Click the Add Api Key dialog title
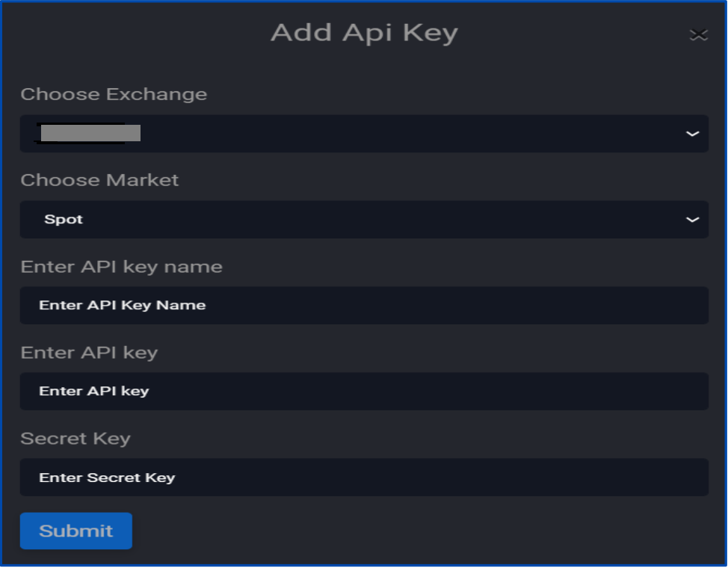728x568 pixels. point(364,33)
